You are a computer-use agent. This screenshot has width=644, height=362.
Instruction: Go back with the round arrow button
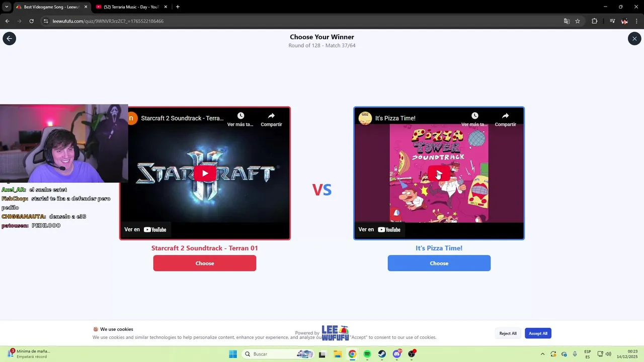tap(9, 39)
